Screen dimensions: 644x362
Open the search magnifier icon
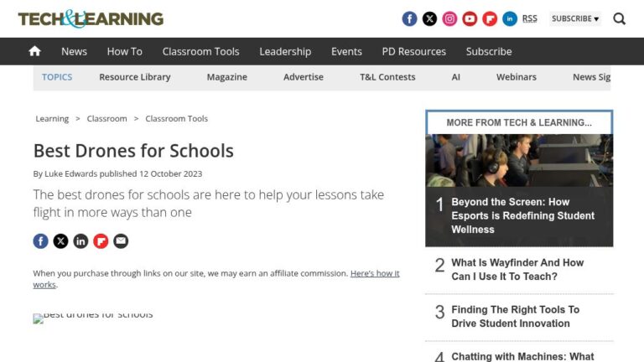point(620,19)
